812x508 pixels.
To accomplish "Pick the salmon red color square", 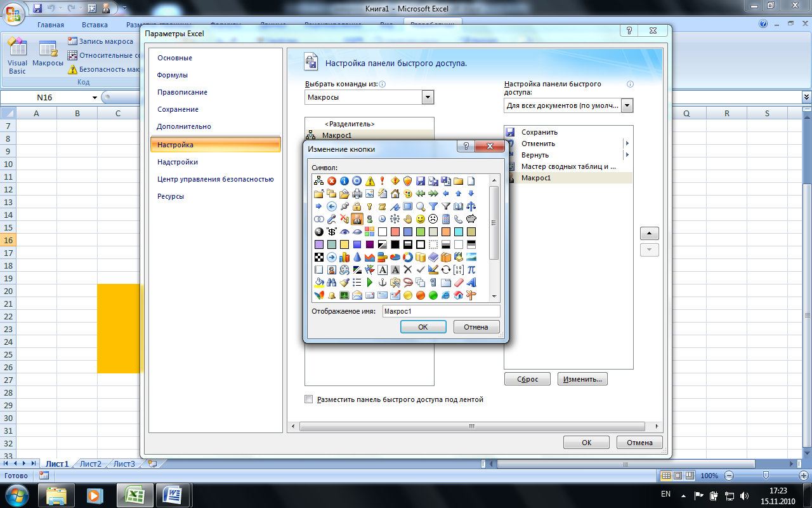I will pyautogui.click(x=395, y=232).
